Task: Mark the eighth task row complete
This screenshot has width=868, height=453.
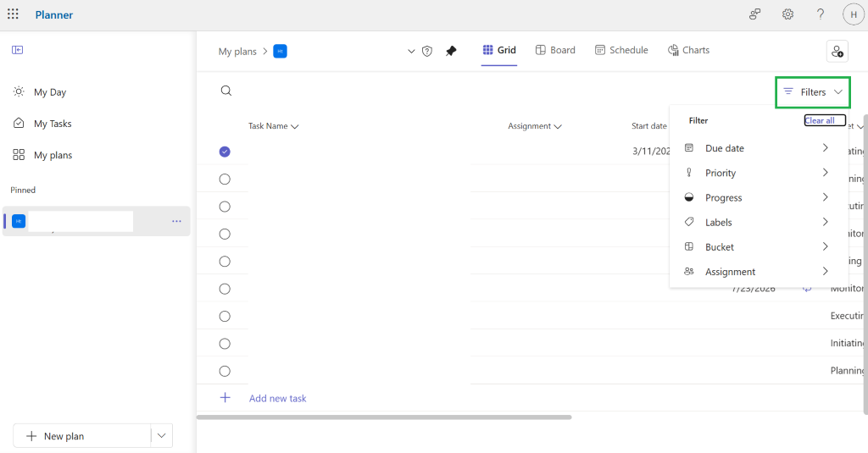Action: [x=225, y=344]
